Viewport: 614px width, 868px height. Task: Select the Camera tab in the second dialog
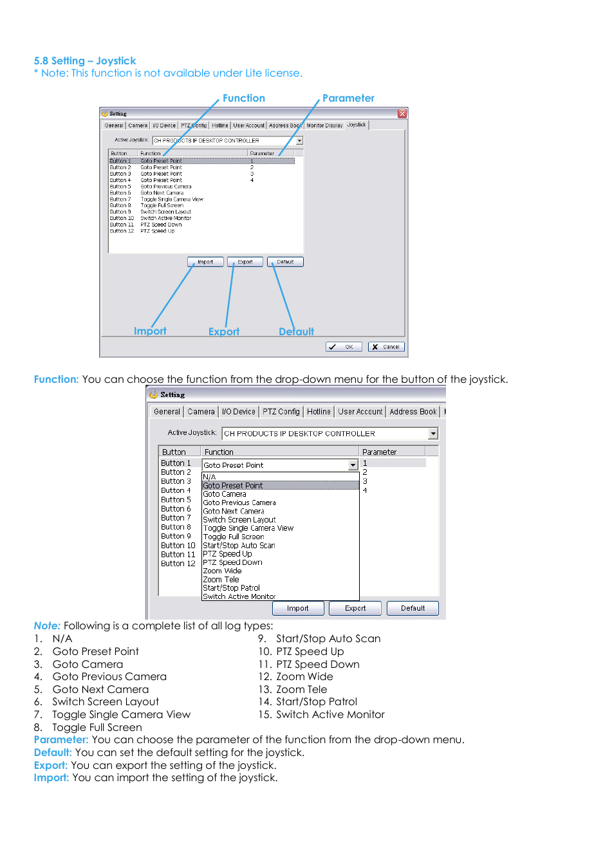[201, 412]
